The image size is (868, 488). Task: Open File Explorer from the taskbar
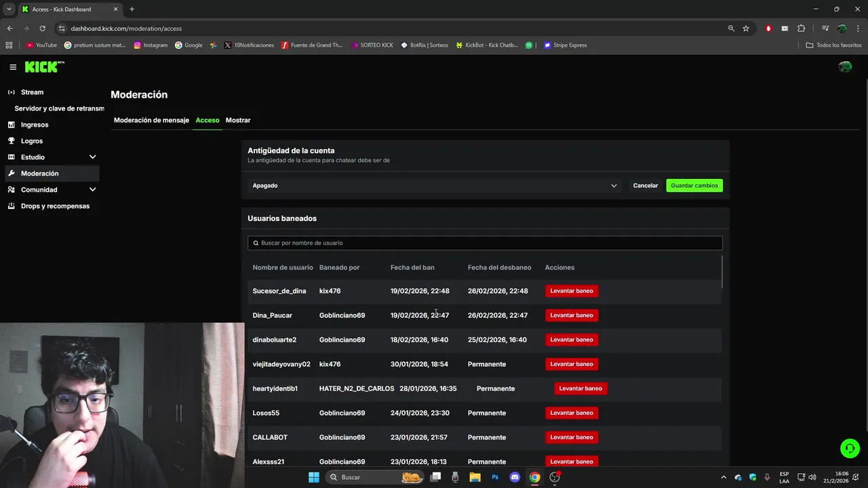[475, 477]
